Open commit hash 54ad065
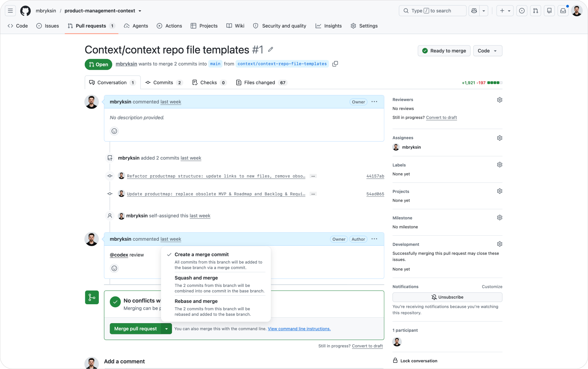The width and height of the screenshot is (588, 369). (375, 194)
